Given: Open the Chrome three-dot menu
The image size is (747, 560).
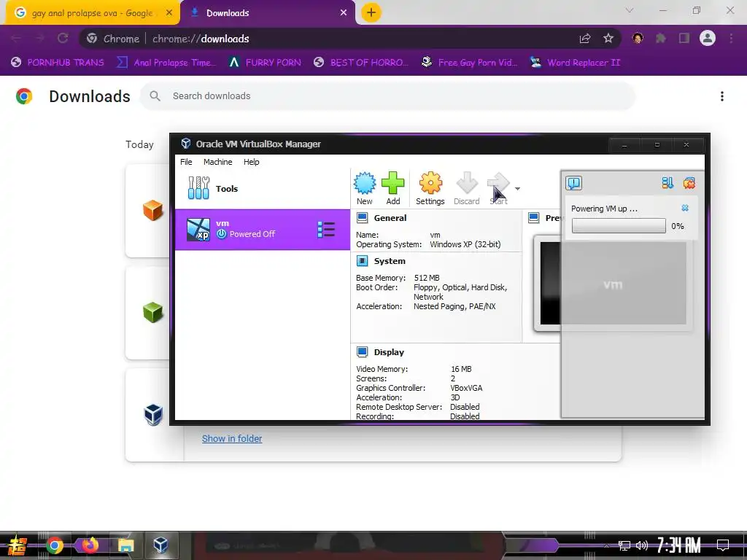Looking at the screenshot, I should (731, 39).
